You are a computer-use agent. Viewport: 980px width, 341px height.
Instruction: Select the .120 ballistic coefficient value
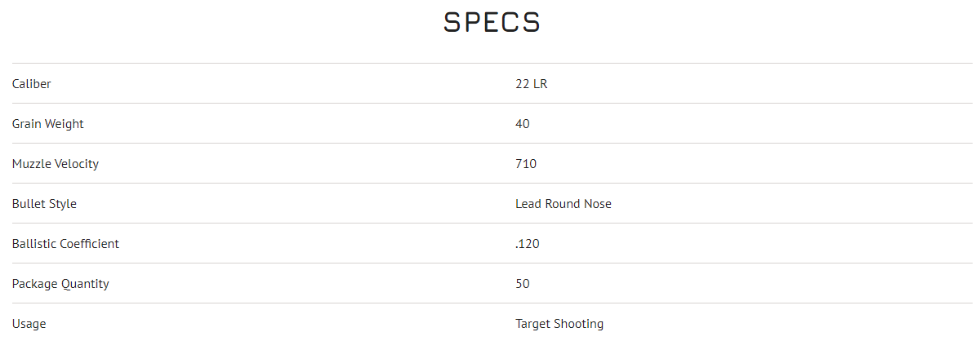[x=528, y=244]
